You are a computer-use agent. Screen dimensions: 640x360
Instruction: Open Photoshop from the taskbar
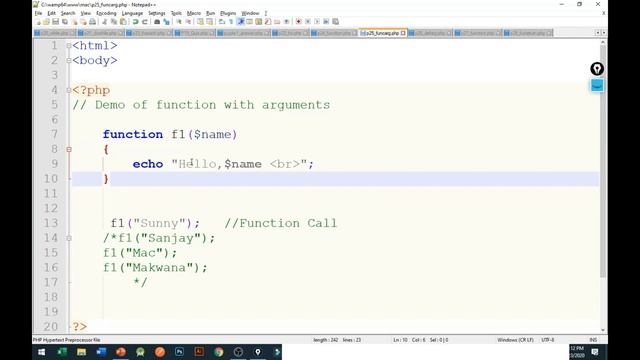coord(179,352)
